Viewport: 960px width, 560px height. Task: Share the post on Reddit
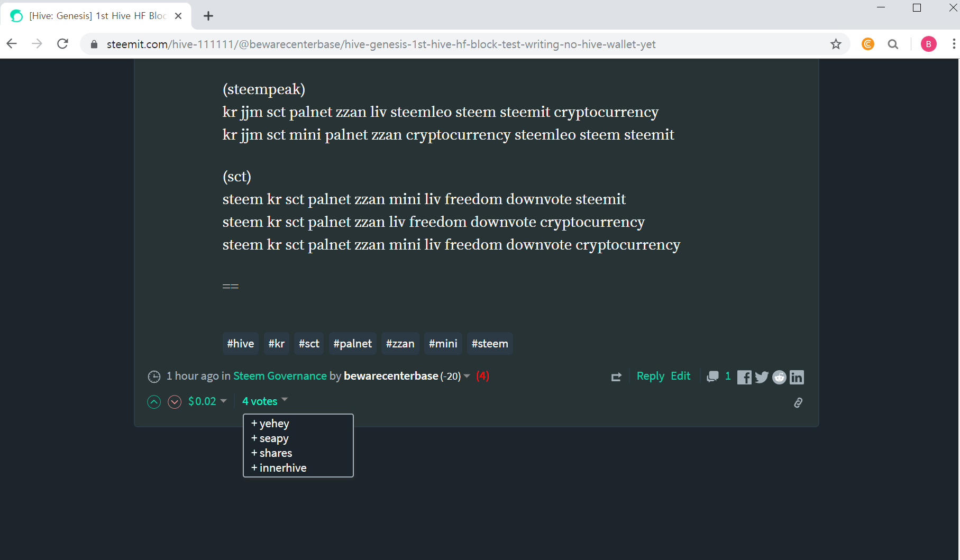coord(779,377)
